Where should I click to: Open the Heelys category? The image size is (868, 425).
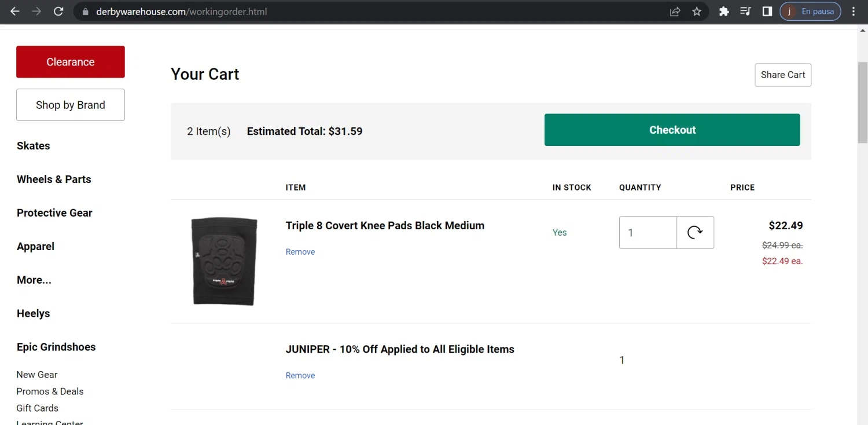pos(34,314)
